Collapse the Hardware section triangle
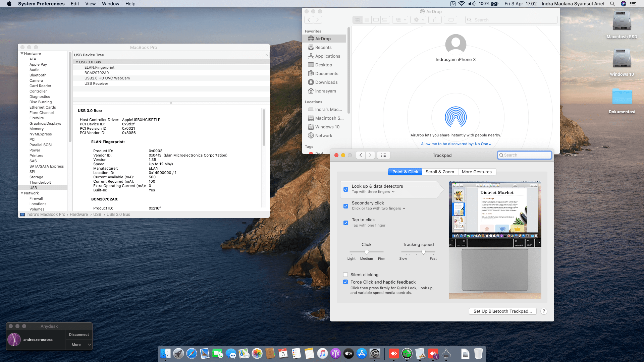Viewport: 644px width, 362px height. coord(22,54)
